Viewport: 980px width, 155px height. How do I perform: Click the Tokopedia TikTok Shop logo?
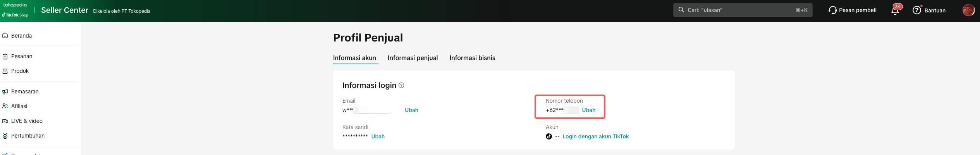click(x=15, y=10)
